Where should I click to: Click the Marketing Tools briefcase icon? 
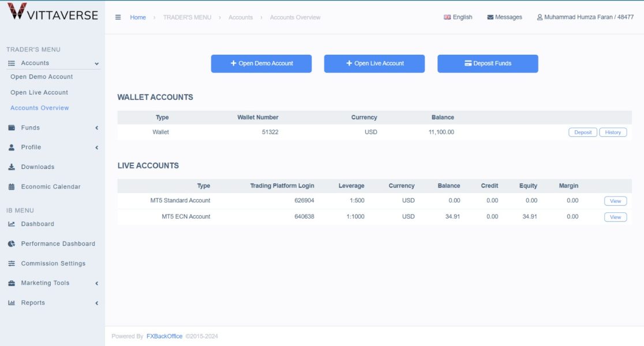[12, 283]
